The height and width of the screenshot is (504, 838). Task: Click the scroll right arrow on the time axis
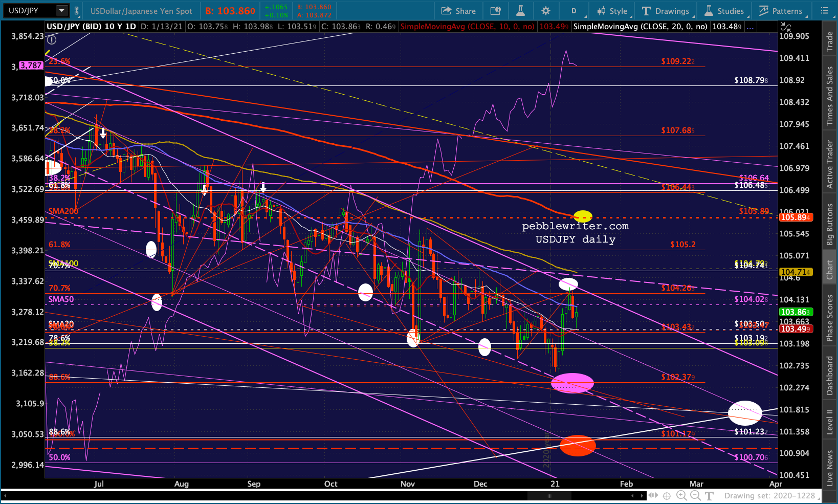coord(642,495)
